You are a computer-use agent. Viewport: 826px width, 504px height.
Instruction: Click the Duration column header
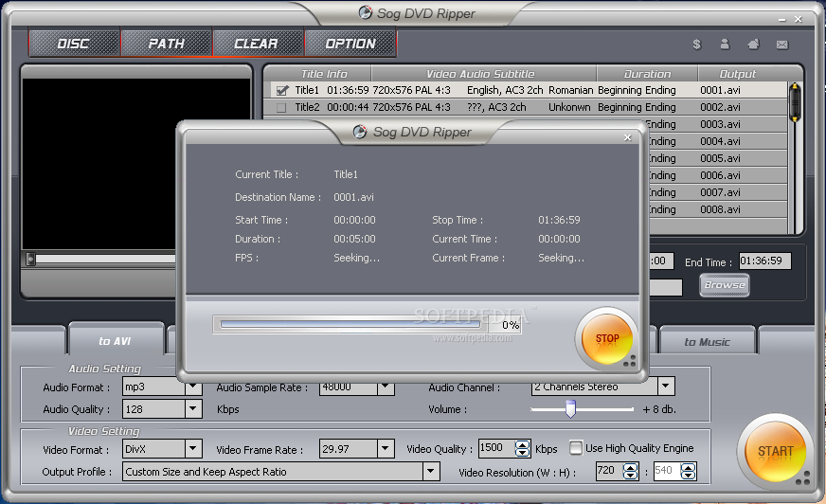(647, 74)
